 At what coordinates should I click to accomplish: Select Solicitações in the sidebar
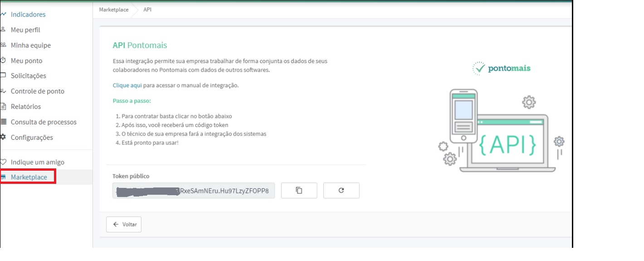(29, 76)
